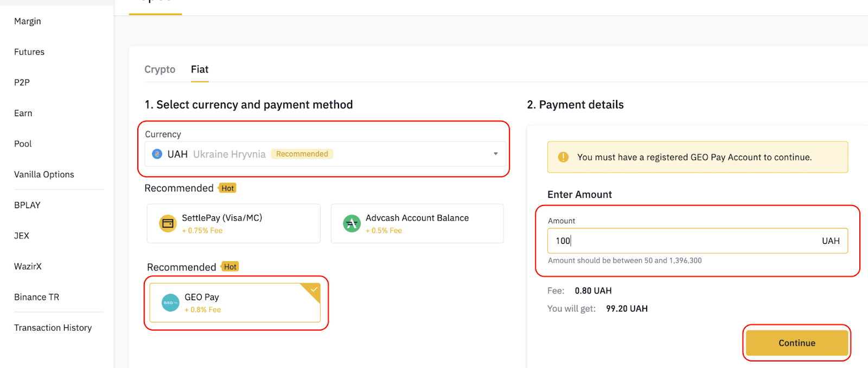Open Futures in the sidebar

(29, 52)
